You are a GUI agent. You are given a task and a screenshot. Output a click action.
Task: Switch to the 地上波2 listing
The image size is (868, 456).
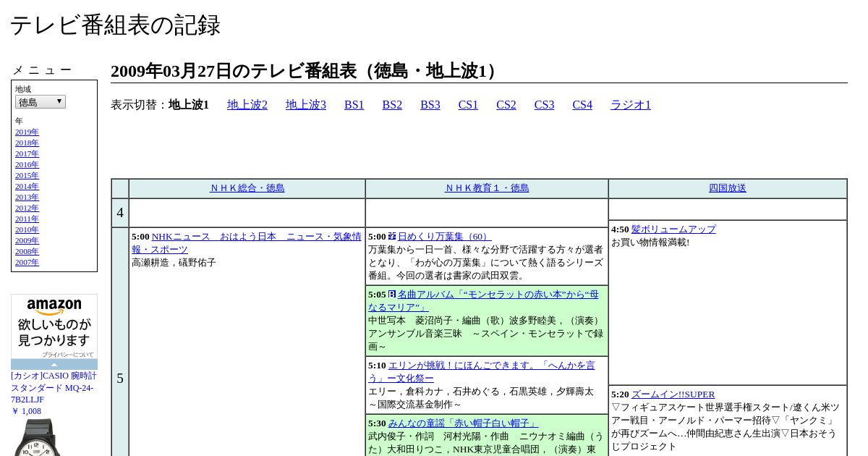pyautogui.click(x=247, y=105)
